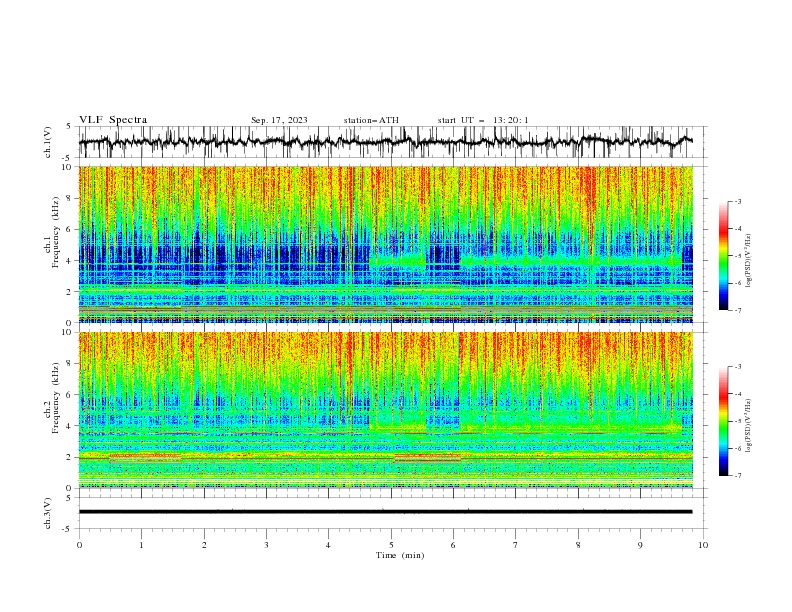Screen dimensions: 792x612
Task: Click the "ch.3(V)" axis label
Action: point(48,513)
